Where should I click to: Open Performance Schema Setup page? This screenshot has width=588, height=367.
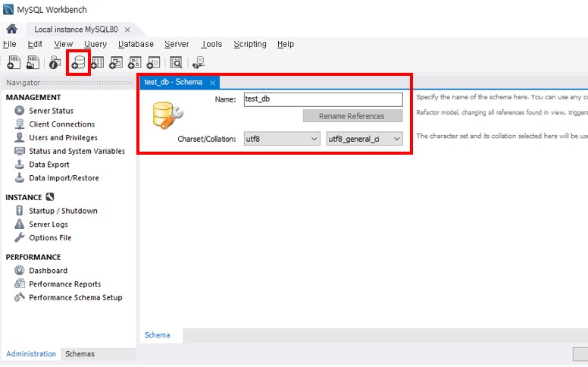point(75,297)
